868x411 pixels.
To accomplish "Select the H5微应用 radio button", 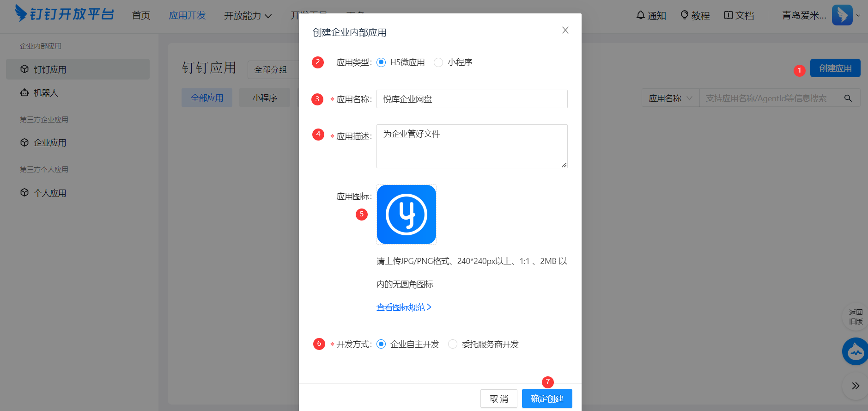I will click(381, 62).
